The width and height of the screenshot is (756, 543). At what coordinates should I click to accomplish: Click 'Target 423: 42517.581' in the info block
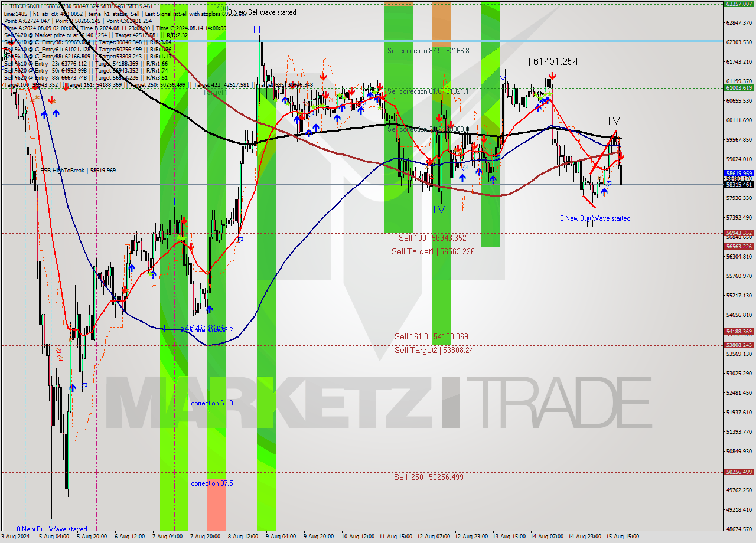click(221, 84)
